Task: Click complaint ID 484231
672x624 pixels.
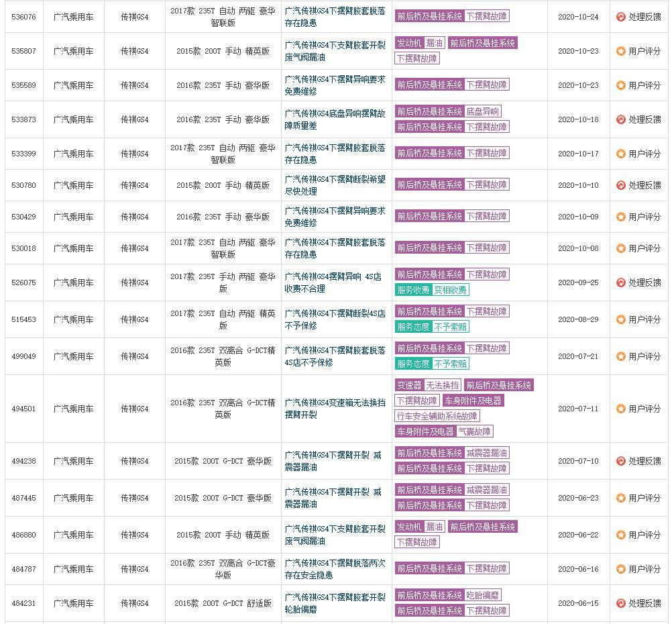Action: click(23, 604)
